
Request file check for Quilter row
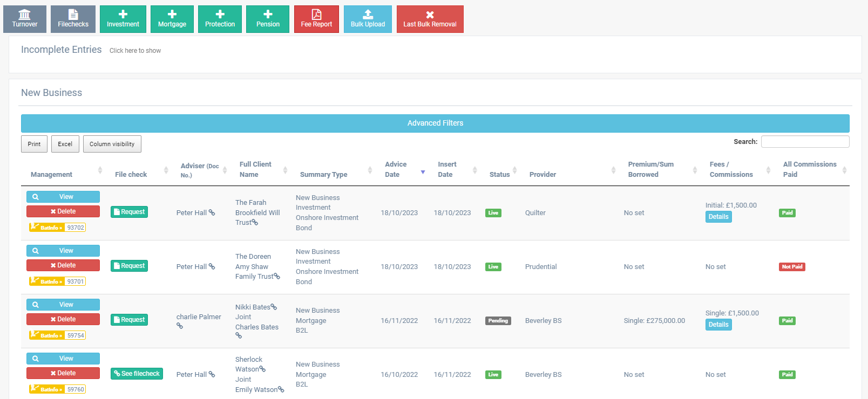[x=129, y=212]
